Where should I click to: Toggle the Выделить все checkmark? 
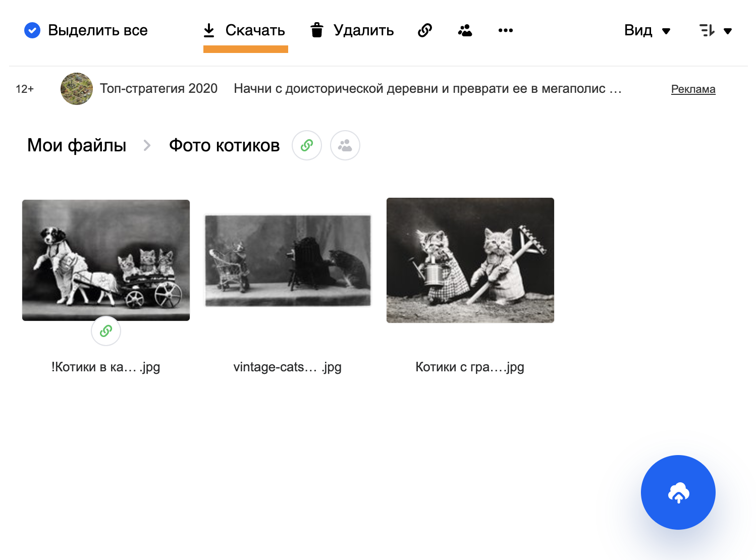pos(32,30)
